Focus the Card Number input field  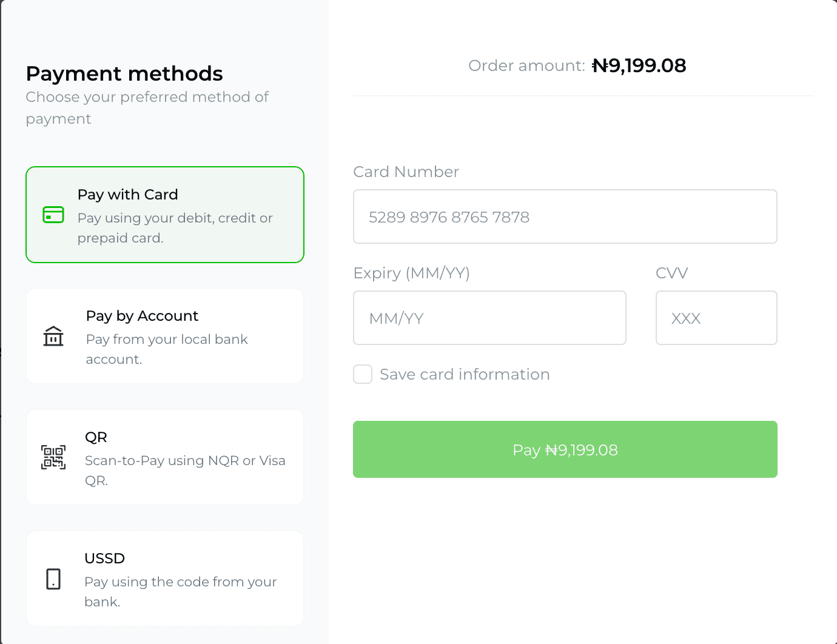point(565,216)
